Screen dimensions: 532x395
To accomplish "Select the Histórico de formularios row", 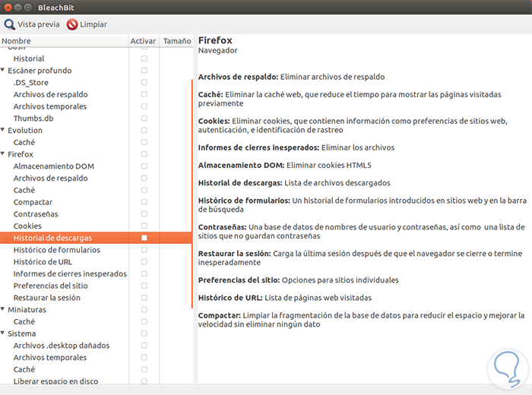I will pos(96,250).
